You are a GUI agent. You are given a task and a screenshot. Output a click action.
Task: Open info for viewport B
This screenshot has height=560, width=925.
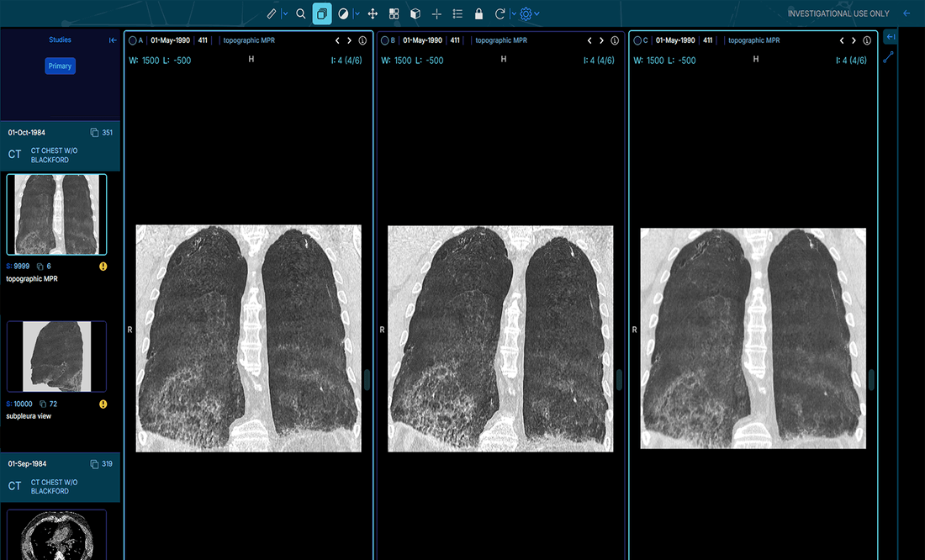(615, 40)
